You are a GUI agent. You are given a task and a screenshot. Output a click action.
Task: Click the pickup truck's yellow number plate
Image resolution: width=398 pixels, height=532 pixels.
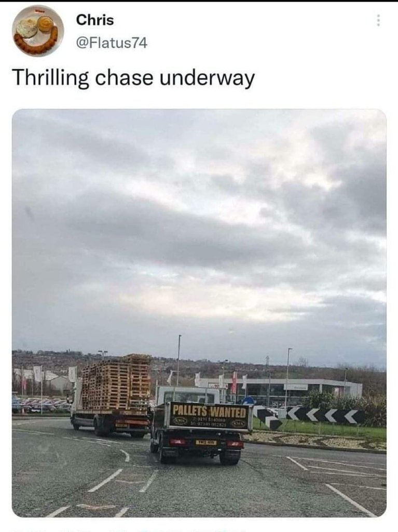click(x=206, y=442)
